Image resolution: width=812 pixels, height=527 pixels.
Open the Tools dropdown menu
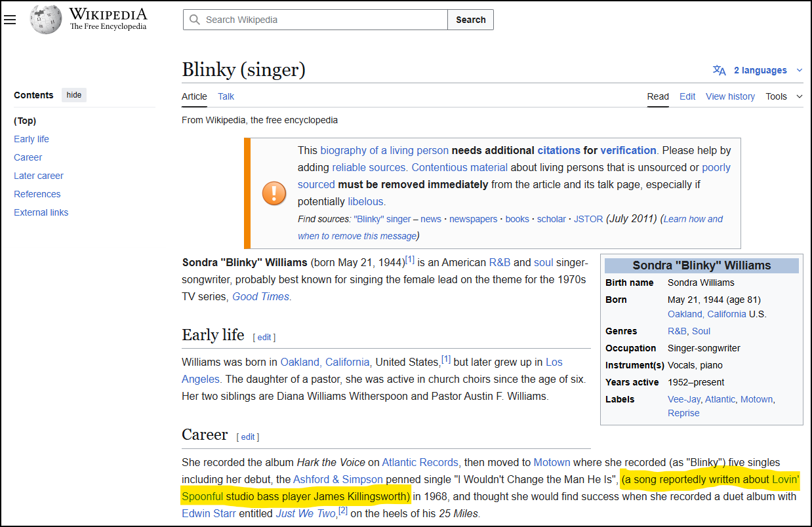[784, 96]
